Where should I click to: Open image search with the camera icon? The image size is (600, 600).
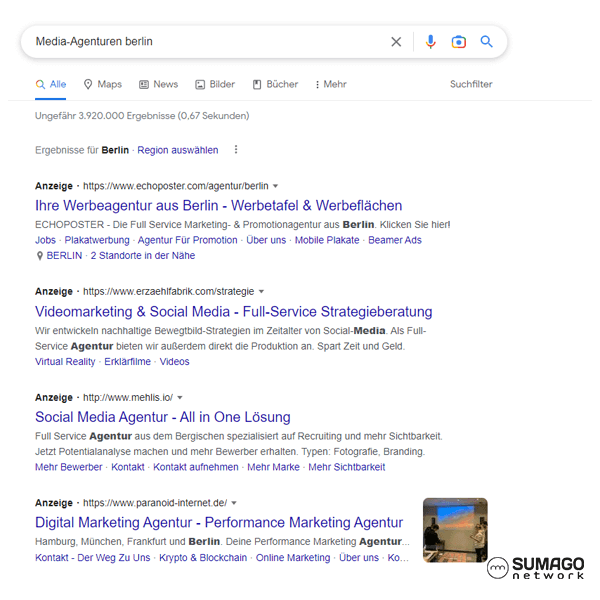458,42
